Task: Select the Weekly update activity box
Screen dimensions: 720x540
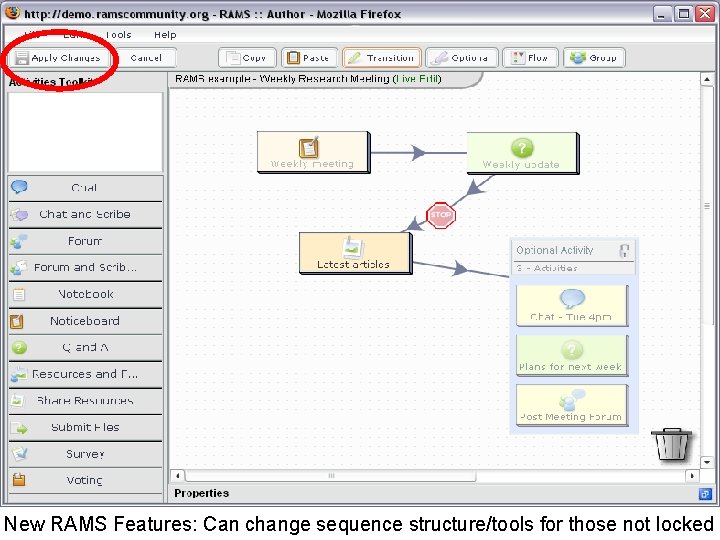Action: click(x=523, y=153)
